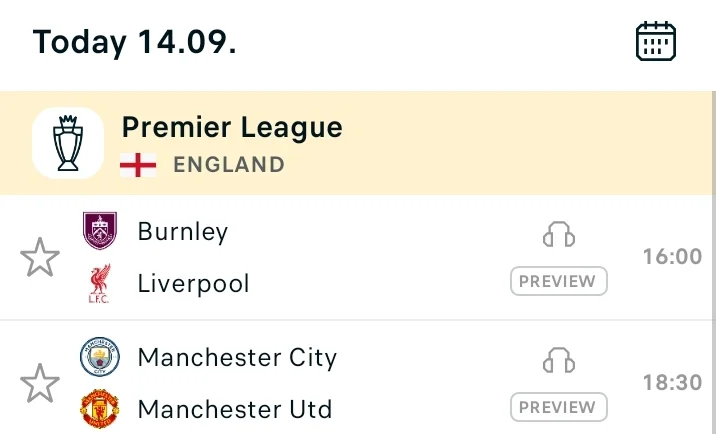Click the Burnley team name

point(183,232)
